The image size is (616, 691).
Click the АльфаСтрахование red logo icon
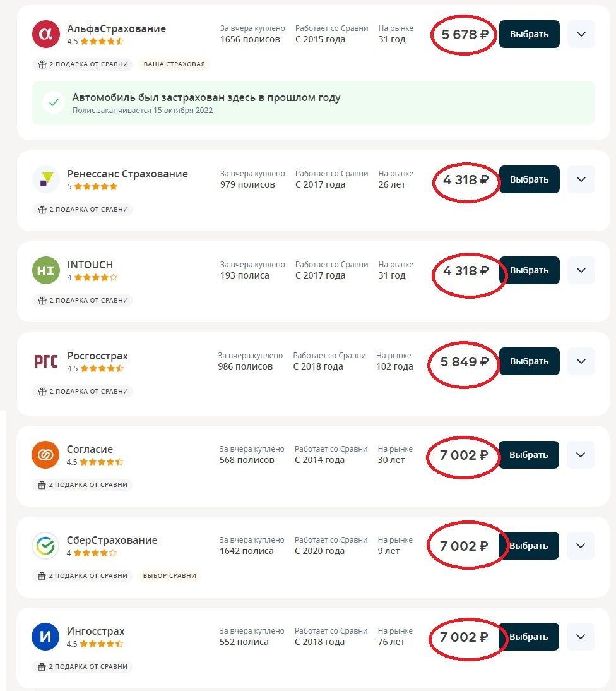(x=45, y=34)
